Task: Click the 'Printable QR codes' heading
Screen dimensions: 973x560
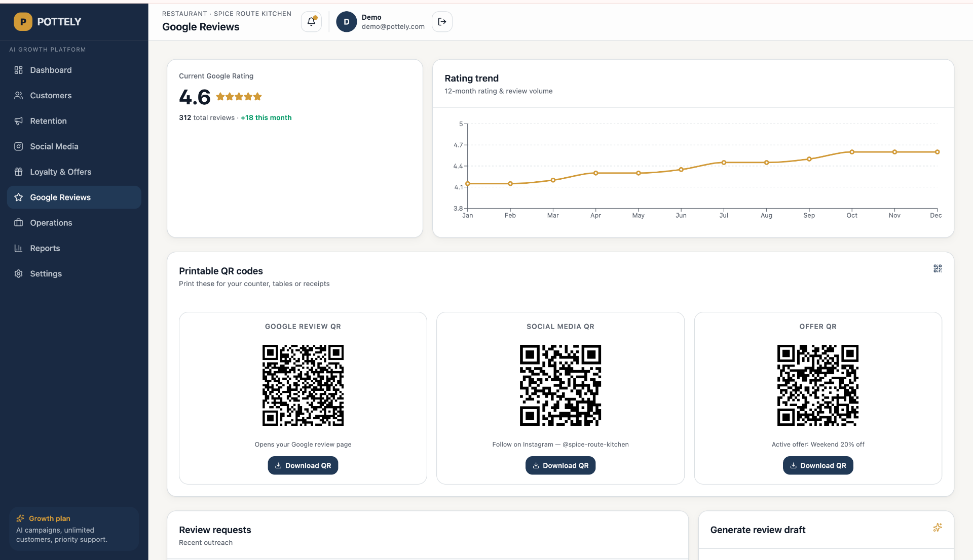Action: coord(221,271)
